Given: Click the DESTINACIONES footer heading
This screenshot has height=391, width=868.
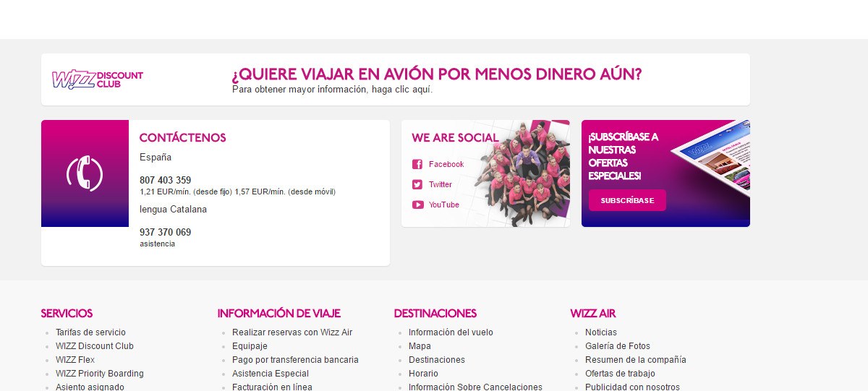Looking at the screenshot, I should coord(435,314).
